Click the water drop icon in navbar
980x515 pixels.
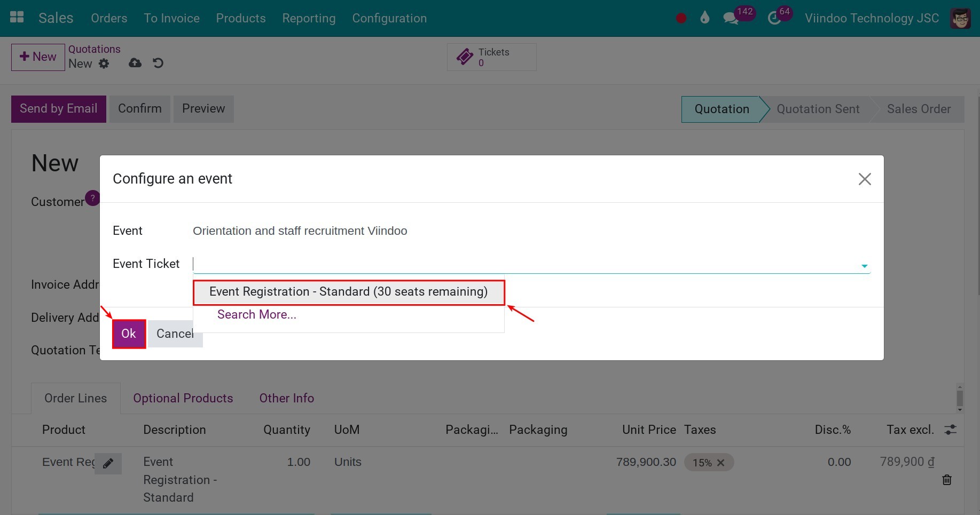pos(705,18)
